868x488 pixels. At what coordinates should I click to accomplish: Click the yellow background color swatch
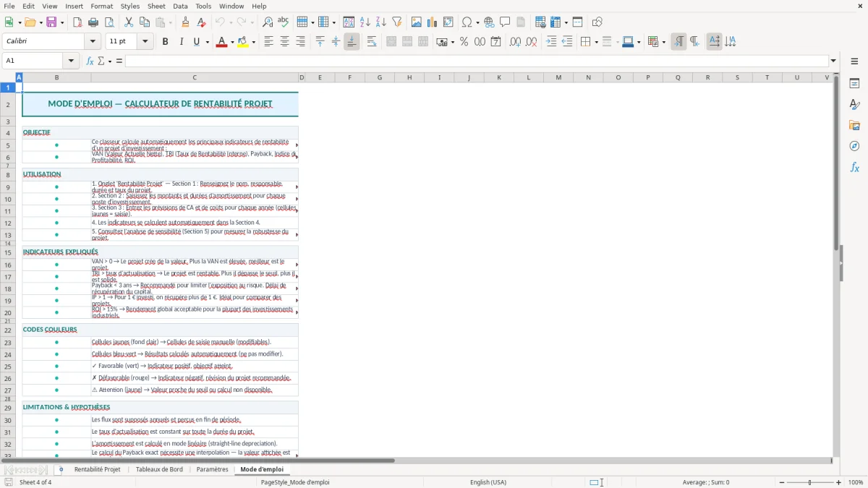243,42
